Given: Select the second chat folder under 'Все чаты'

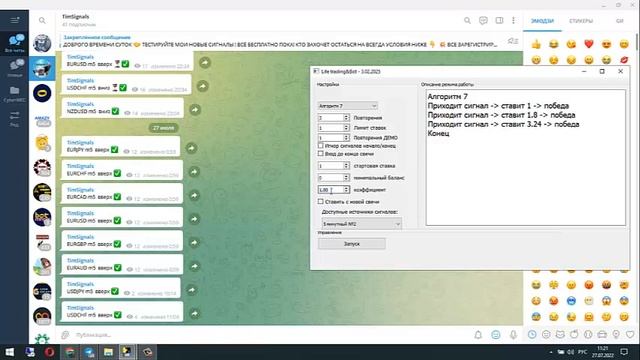Looking at the screenshot, I should 15,68.
